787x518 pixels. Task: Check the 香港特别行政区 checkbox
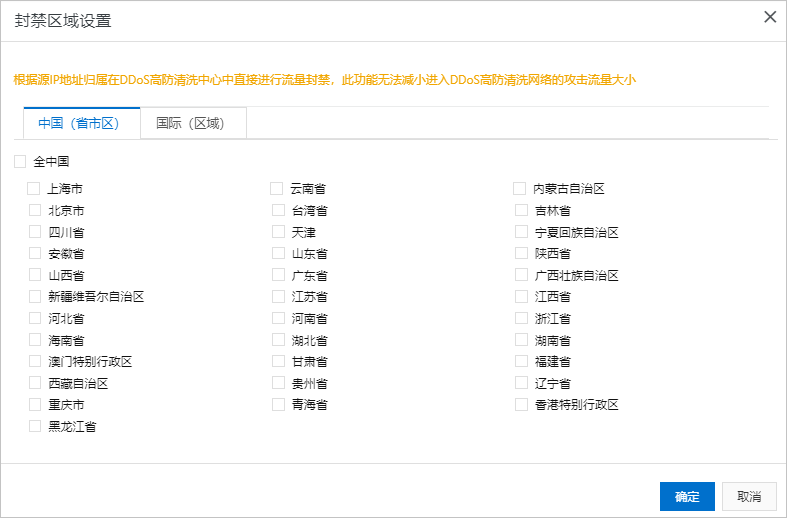tap(521, 404)
